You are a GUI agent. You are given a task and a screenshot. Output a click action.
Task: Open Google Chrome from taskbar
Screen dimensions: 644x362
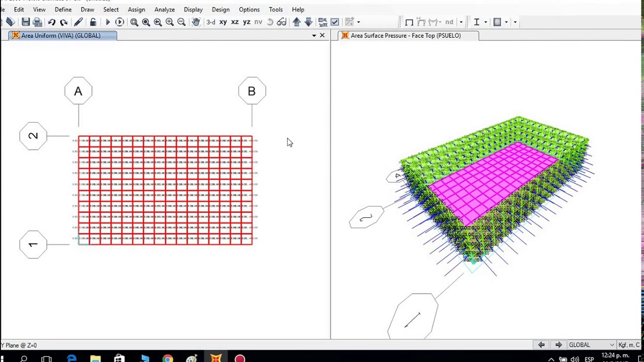(x=168, y=358)
